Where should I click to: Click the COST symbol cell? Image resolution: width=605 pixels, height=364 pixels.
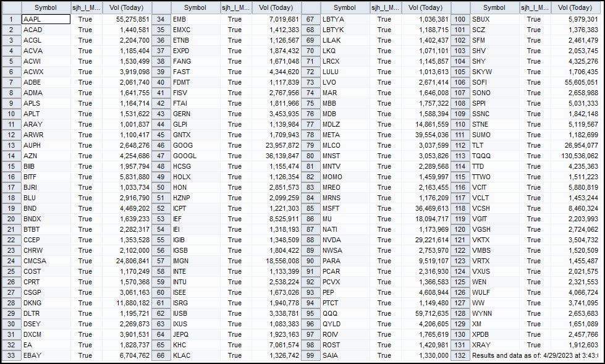pyautogui.click(x=46, y=271)
